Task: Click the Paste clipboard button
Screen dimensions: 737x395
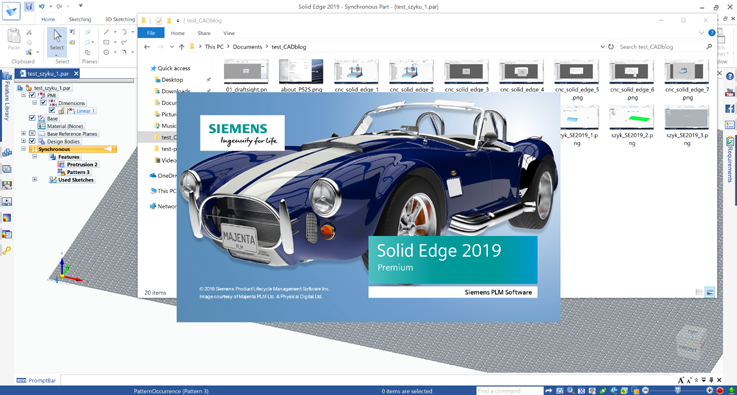Action: click(14, 40)
